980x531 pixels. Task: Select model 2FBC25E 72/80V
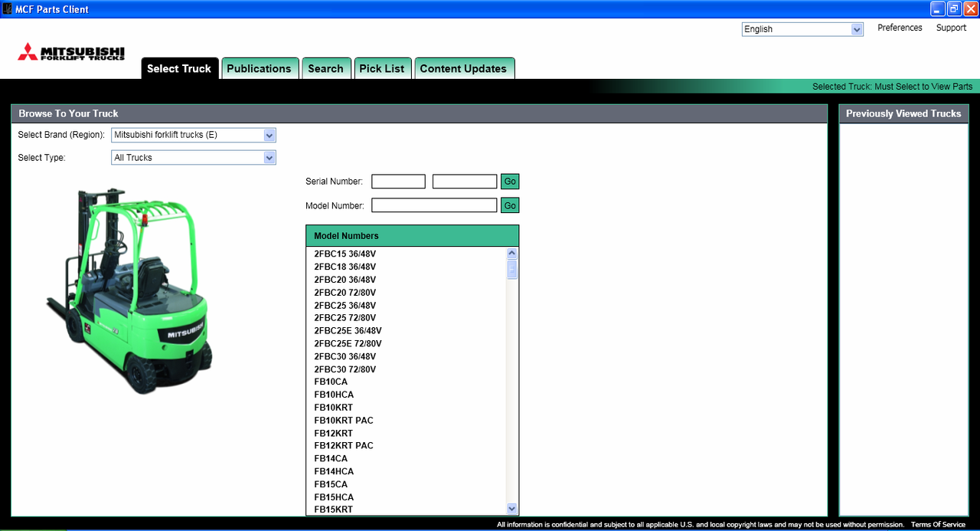coord(348,343)
